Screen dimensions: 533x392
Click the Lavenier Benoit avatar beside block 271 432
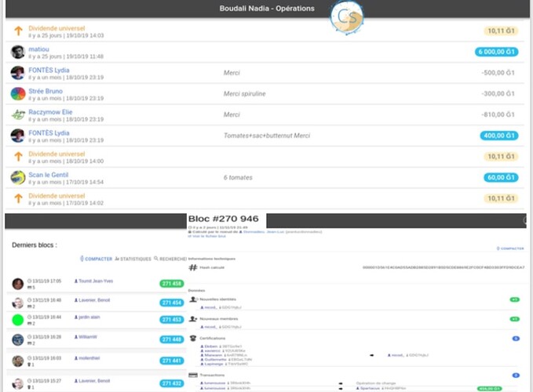18,383
